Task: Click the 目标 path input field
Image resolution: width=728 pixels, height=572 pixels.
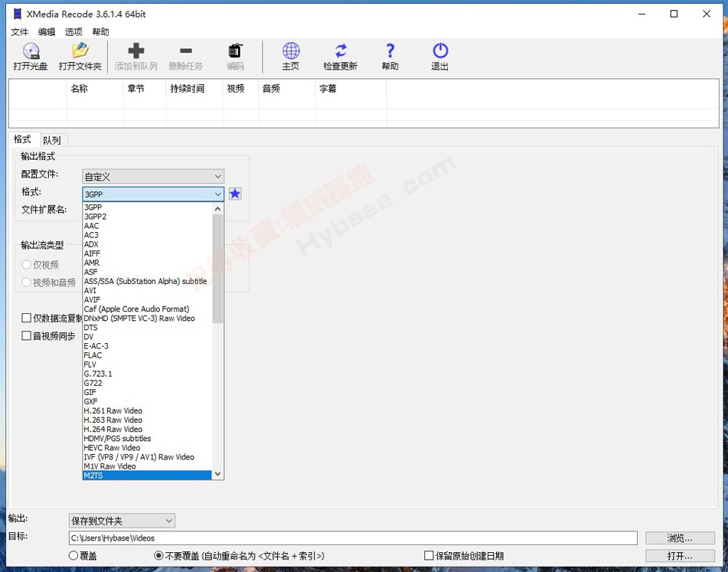Action: tap(353, 538)
